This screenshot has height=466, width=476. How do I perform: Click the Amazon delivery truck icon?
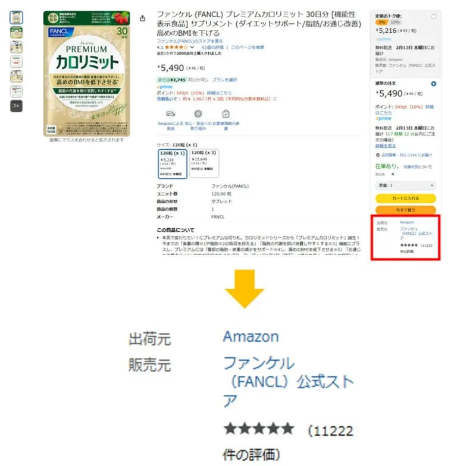(171, 114)
